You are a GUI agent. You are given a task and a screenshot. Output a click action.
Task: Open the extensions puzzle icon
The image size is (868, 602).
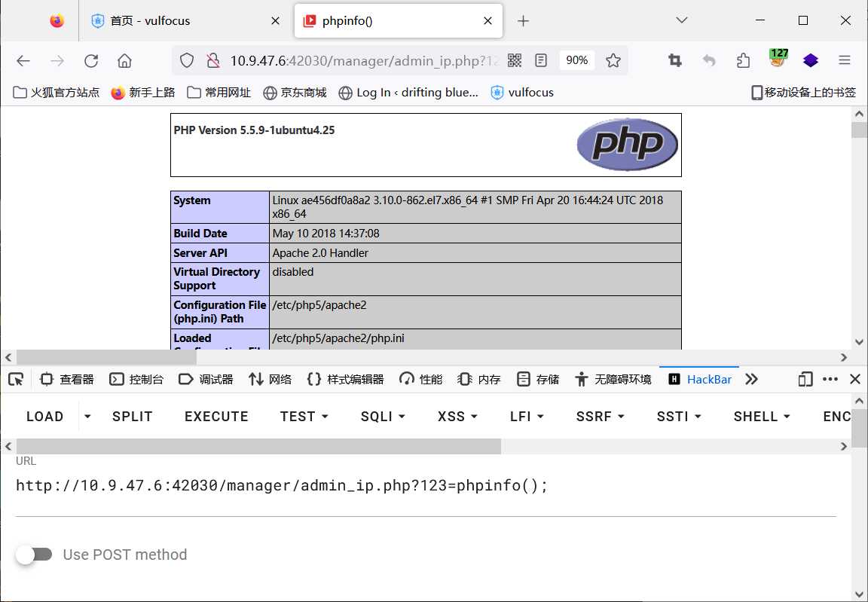coord(744,60)
